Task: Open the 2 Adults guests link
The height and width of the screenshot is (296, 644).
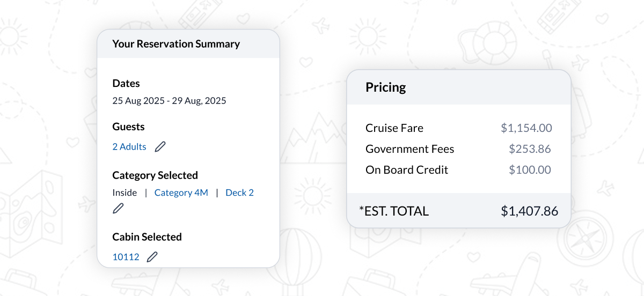Action: pyautogui.click(x=129, y=147)
